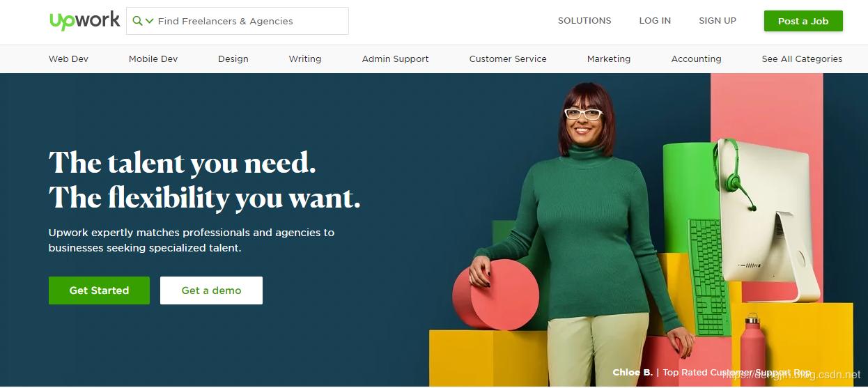Open the SIGN UP page
The height and width of the screenshot is (388, 868).
[x=718, y=21]
